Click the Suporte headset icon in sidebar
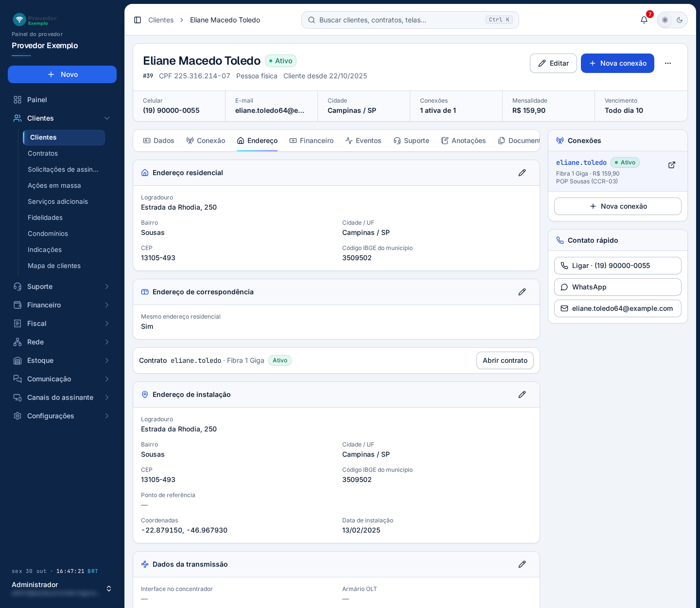 pyautogui.click(x=17, y=286)
